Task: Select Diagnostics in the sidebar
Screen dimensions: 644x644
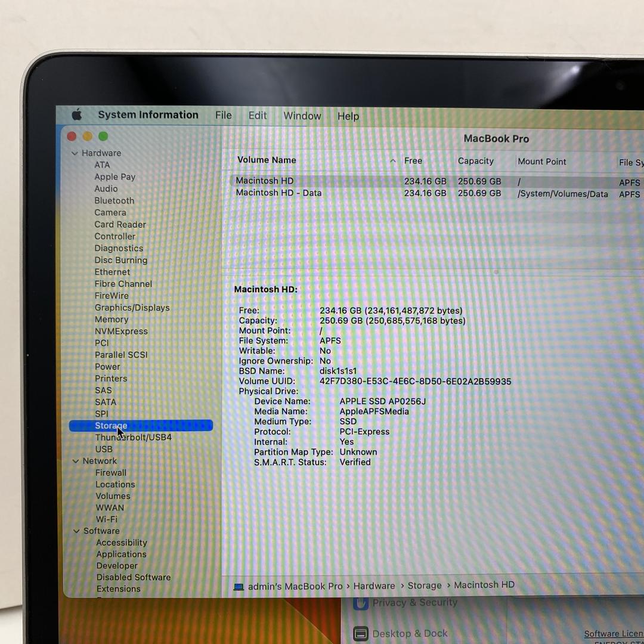Action: [119, 249]
